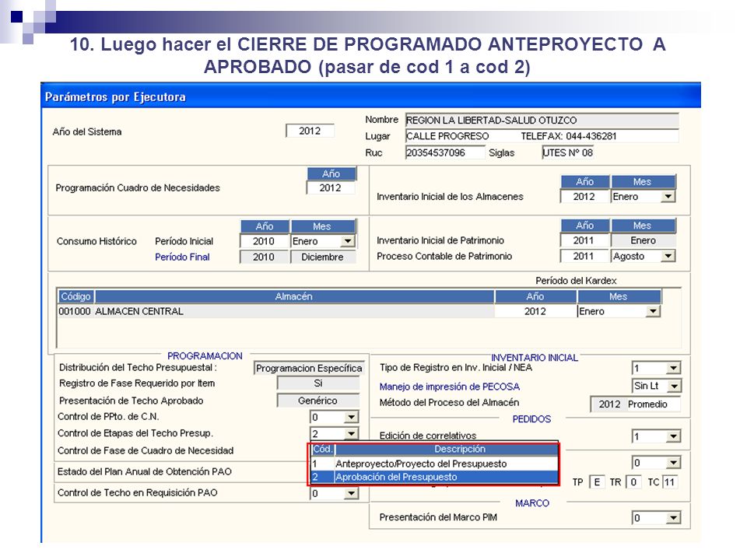Image resolution: width=747 pixels, height=560 pixels.
Task: Open the Edición de correlativos dropdown
Action: (673, 436)
